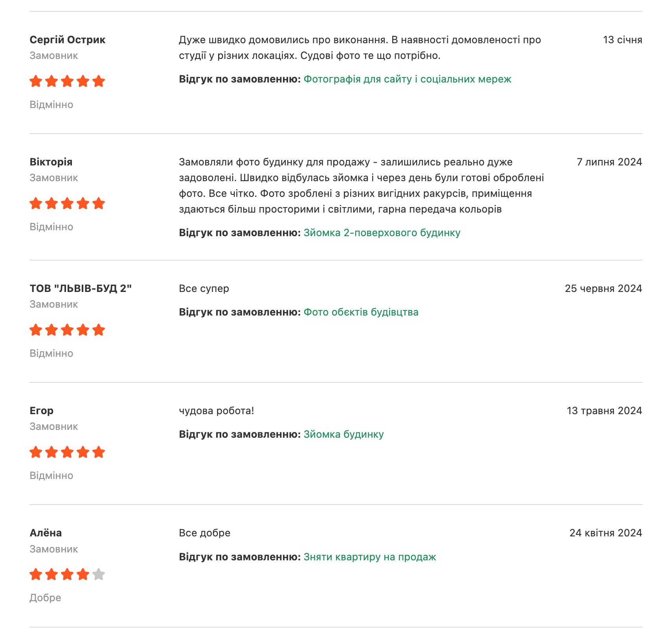Click reviewer name Егор
The width and height of the screenshot is (672, 635).
42,411
